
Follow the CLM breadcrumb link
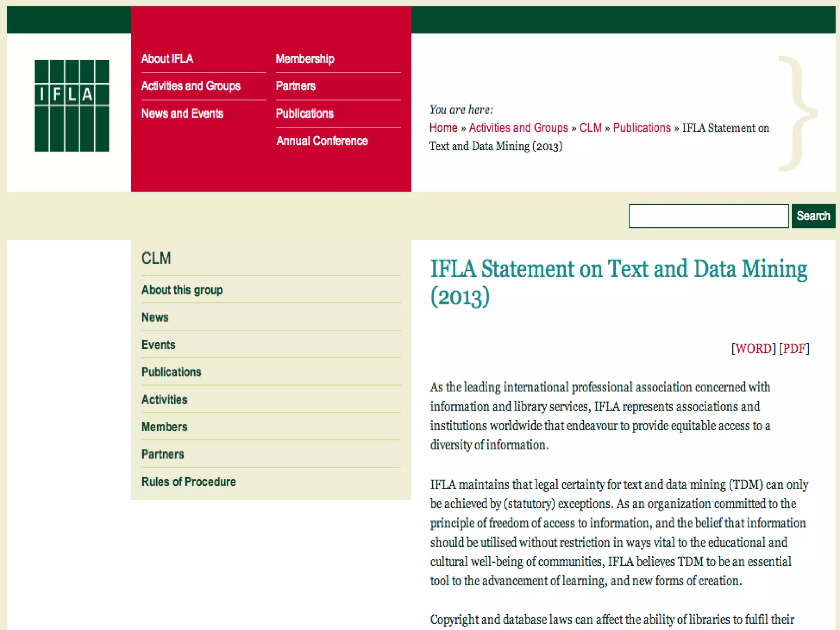point(590,128)
